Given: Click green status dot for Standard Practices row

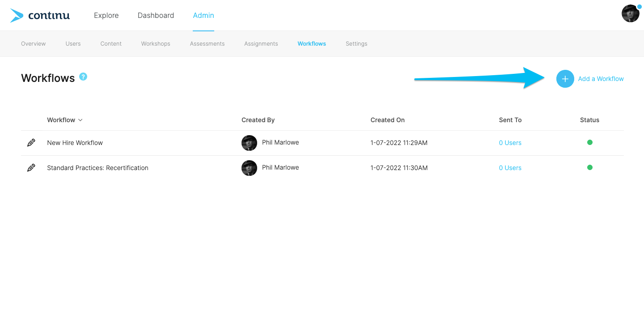Looking at the screenshot, I should pos(589,167).
